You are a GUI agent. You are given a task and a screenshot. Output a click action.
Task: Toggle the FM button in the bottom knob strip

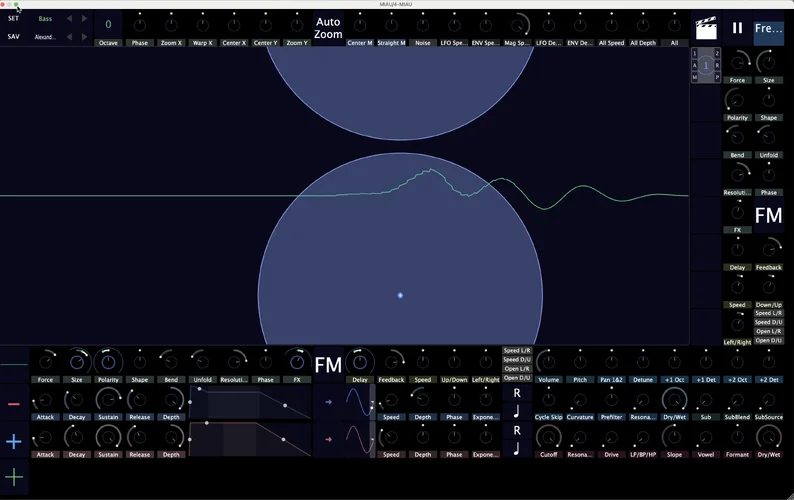(328, 365)
